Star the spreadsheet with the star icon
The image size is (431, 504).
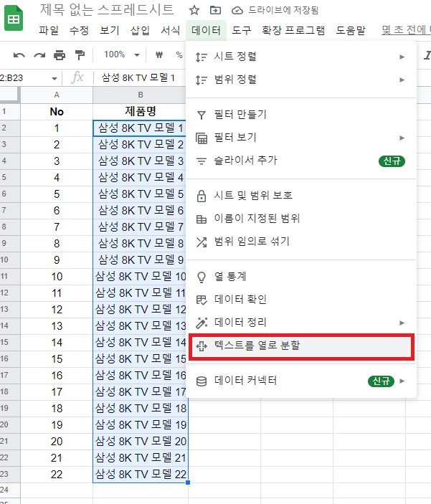(194, 10)
